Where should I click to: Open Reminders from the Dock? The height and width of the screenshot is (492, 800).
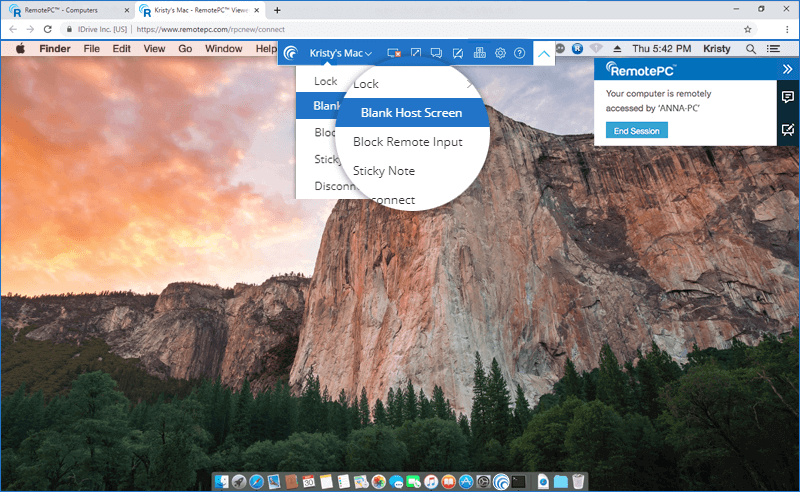(x=344, y=481)
